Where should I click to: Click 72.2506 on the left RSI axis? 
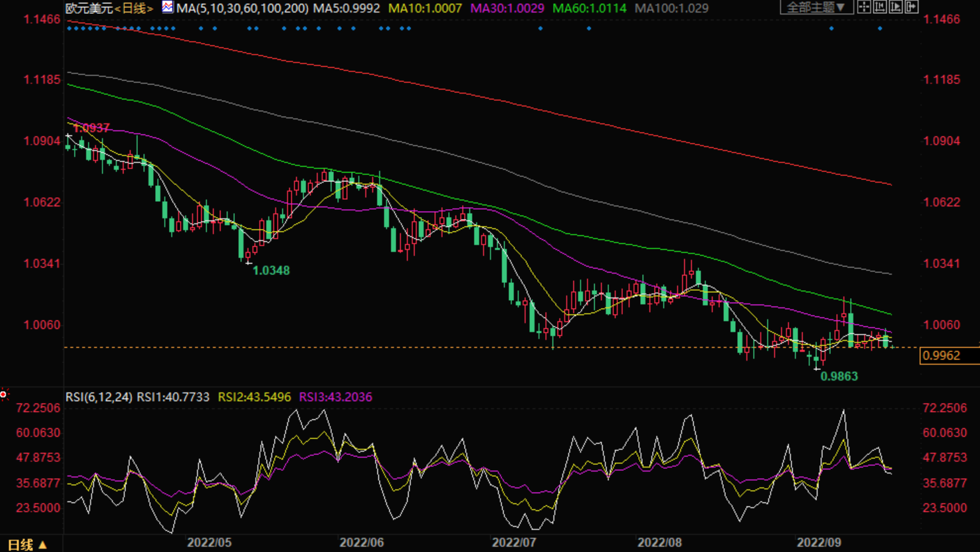[x=38, y=408]
